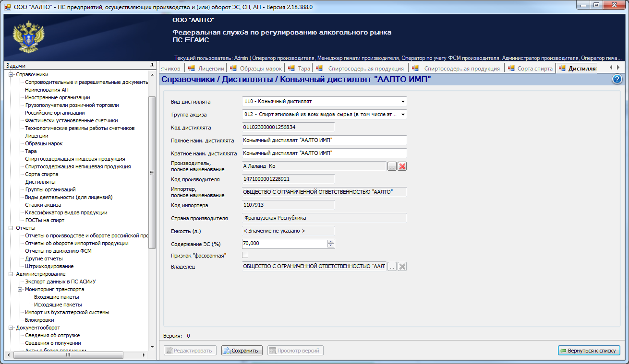Open Классификатор видов продукции item

click(x=66, y=212)
